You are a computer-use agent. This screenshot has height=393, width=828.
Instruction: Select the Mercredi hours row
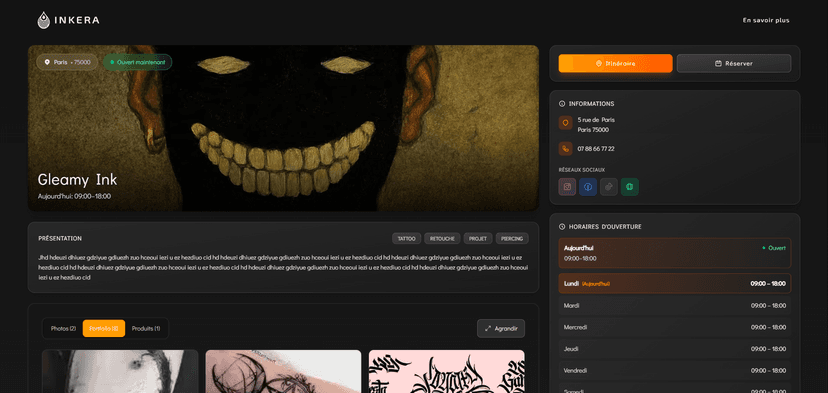(x=675, y=327)
